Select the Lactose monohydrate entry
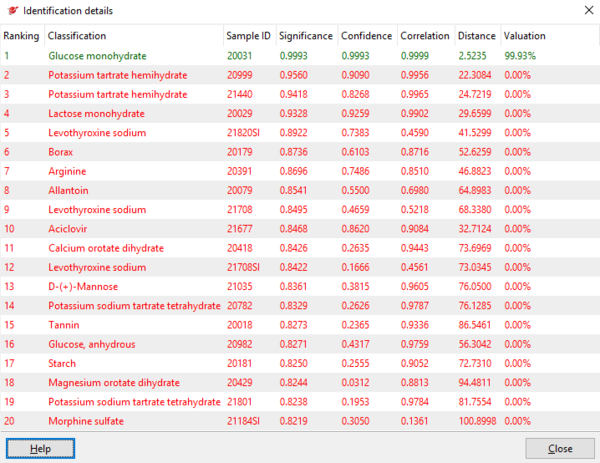The height and width of the screenshot is (463, 600). coord(300,114)
